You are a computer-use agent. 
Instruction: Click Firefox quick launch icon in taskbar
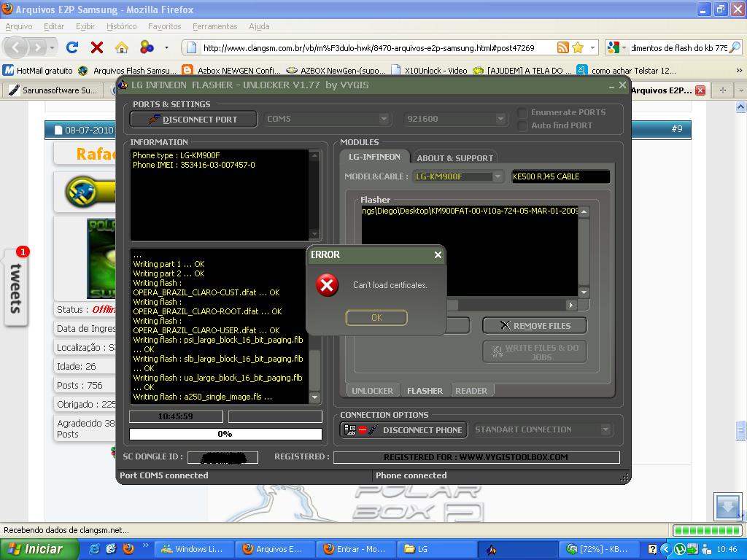[x=128, y=549]
